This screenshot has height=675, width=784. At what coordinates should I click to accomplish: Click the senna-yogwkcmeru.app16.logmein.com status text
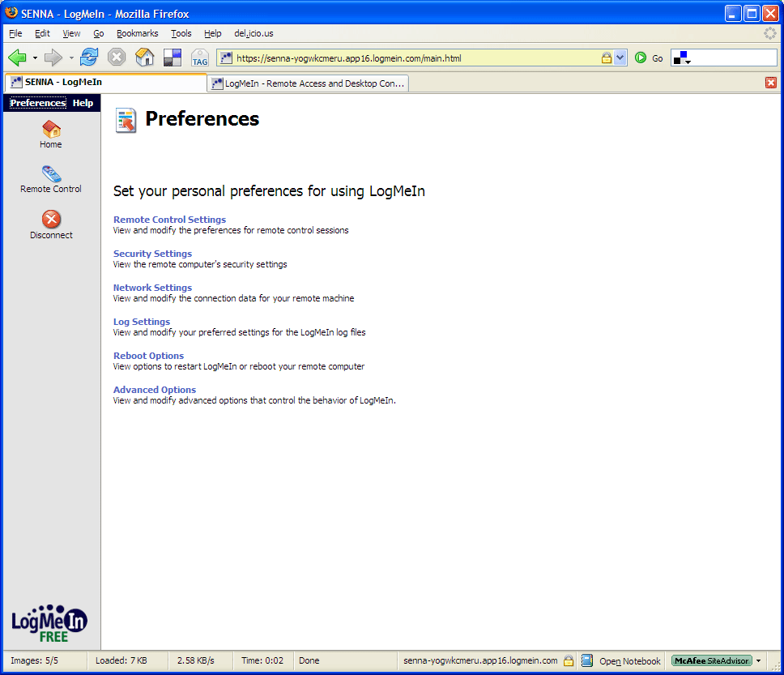click(480, 660)
